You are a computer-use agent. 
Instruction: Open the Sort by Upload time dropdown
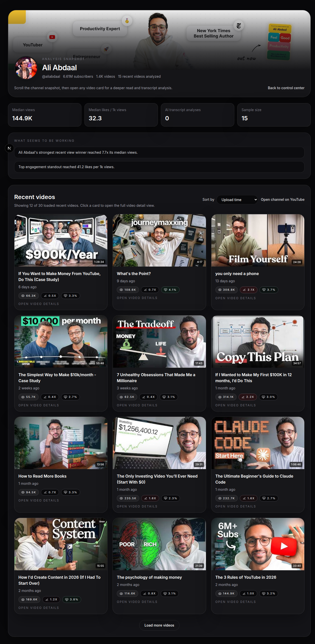pos(237,200)
